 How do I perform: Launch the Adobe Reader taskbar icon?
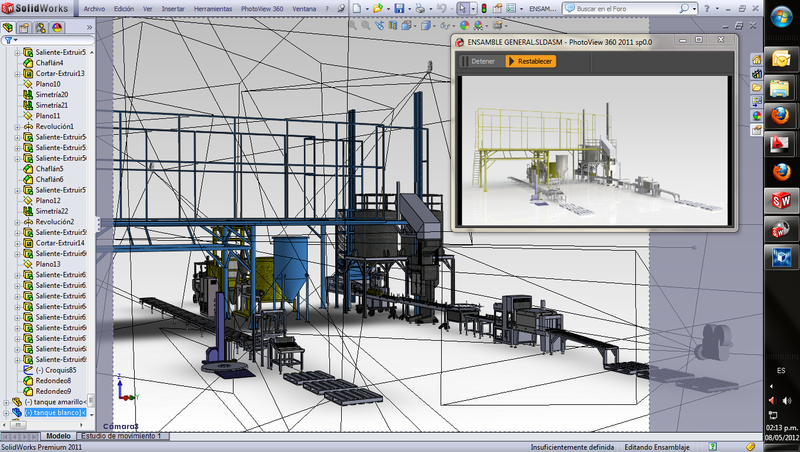(778, 144)
